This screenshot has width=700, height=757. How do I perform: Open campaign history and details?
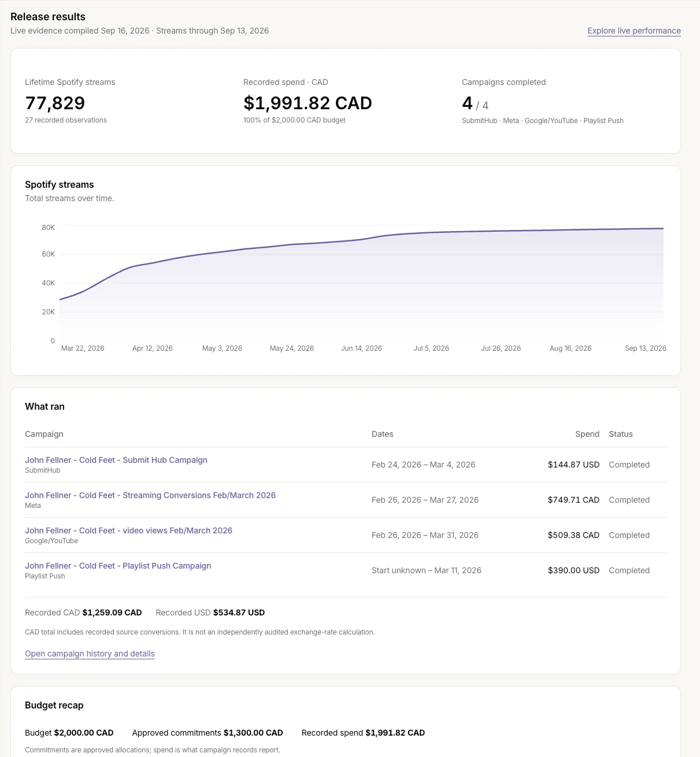click(90, 654)
